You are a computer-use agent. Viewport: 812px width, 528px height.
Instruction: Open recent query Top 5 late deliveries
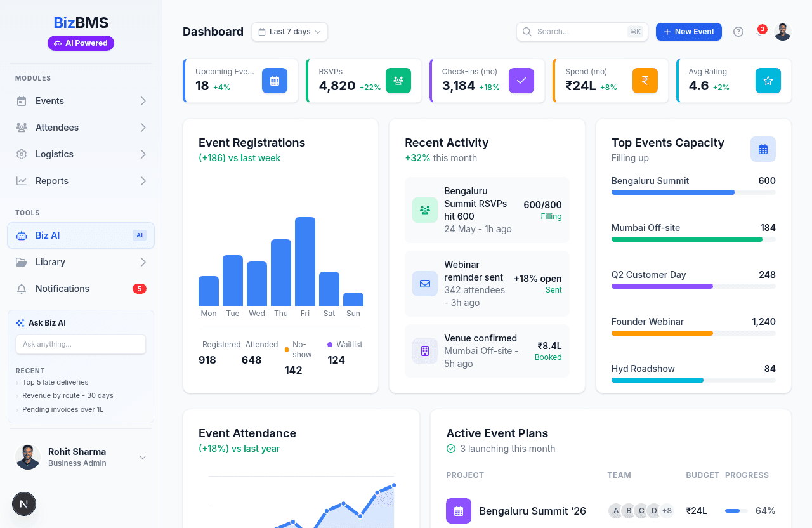[x=55, y=382]
